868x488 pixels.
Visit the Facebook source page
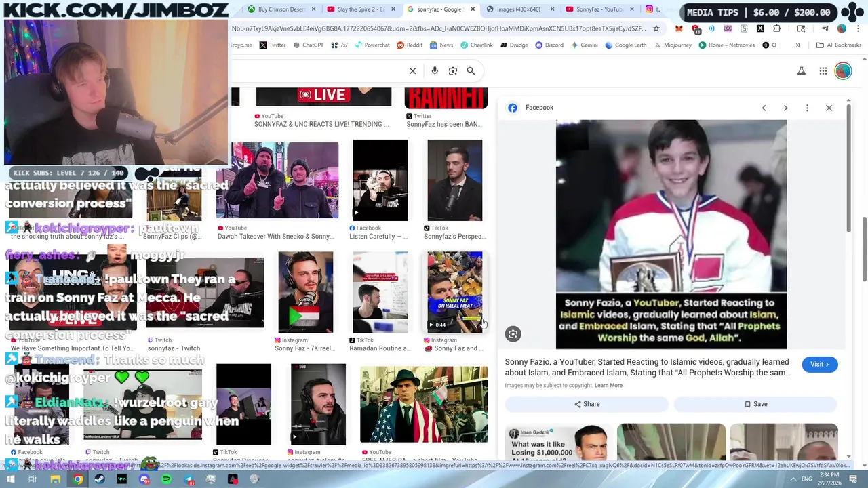(819, 365)
